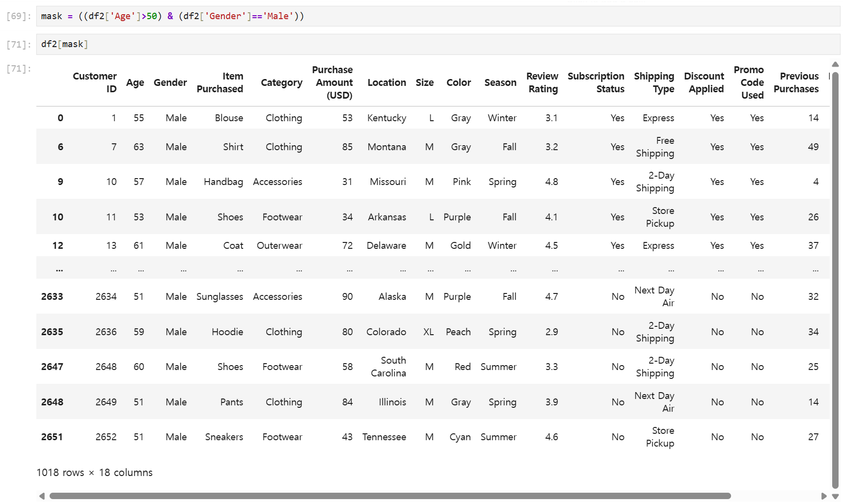This screenshot has height=504, width=843.
Task: Click the Illinois location cell
Action: [392, 402]
